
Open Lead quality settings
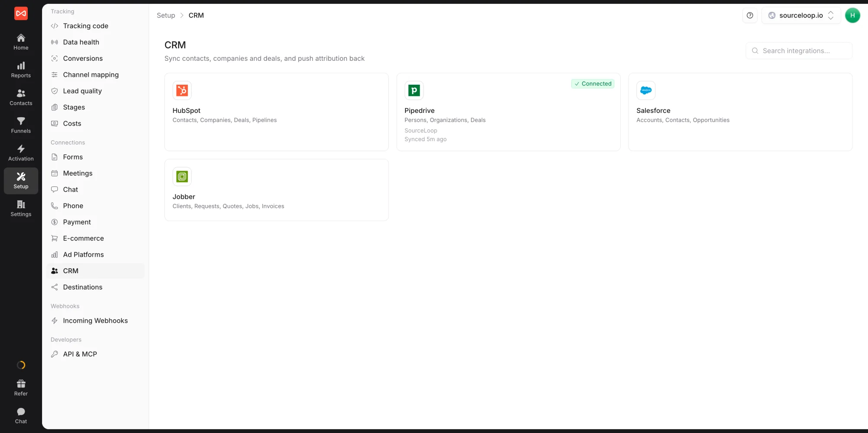coord(95,91)
